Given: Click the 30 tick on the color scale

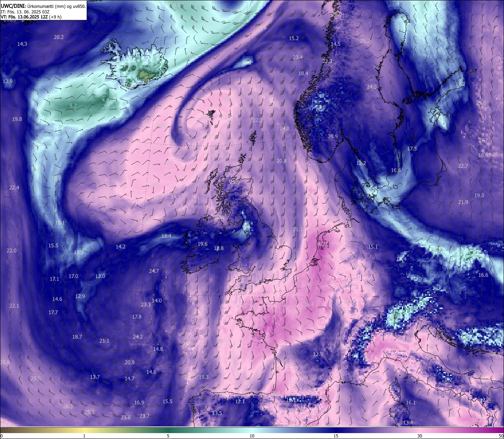Looking at the screenshot, I should point(420,436).
